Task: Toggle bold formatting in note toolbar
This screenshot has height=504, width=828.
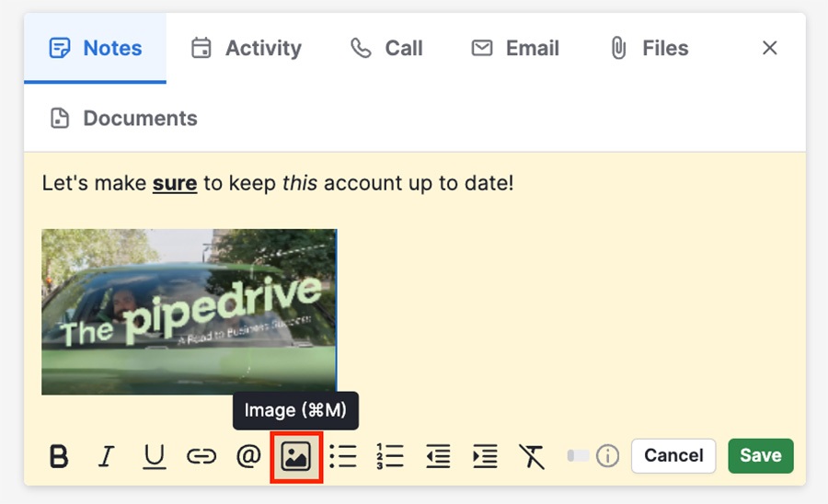Action: (x=59, y=456)
